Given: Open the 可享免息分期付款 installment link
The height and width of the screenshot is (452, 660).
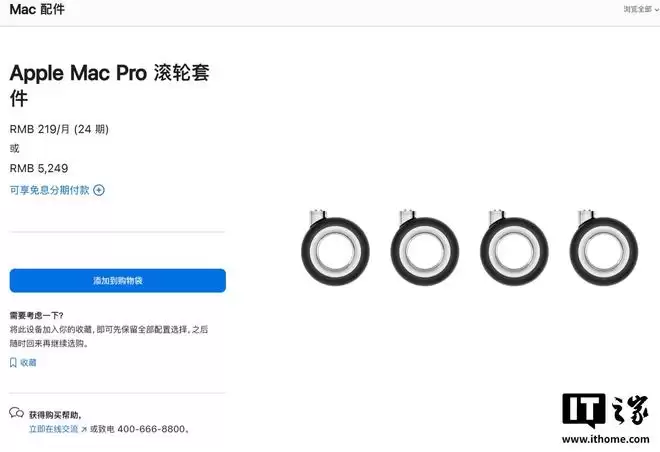Looking at the screenshot, I should point(50,190).
